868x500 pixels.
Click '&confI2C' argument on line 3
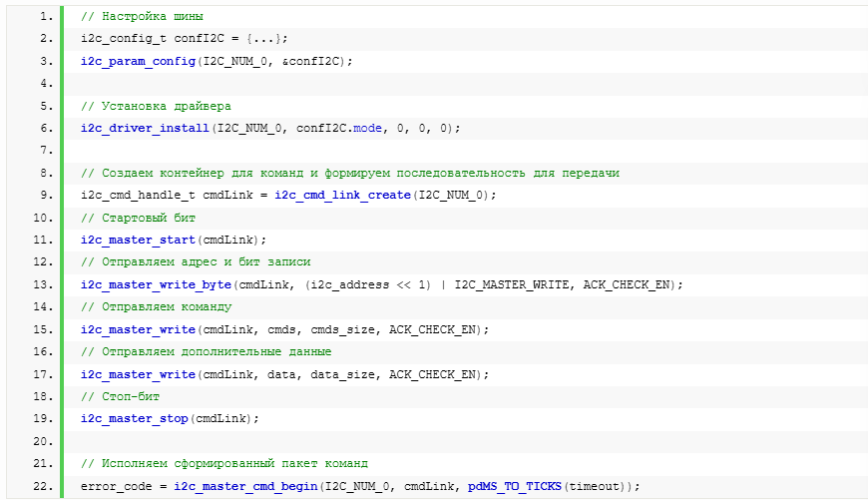[x=310, y=62]
